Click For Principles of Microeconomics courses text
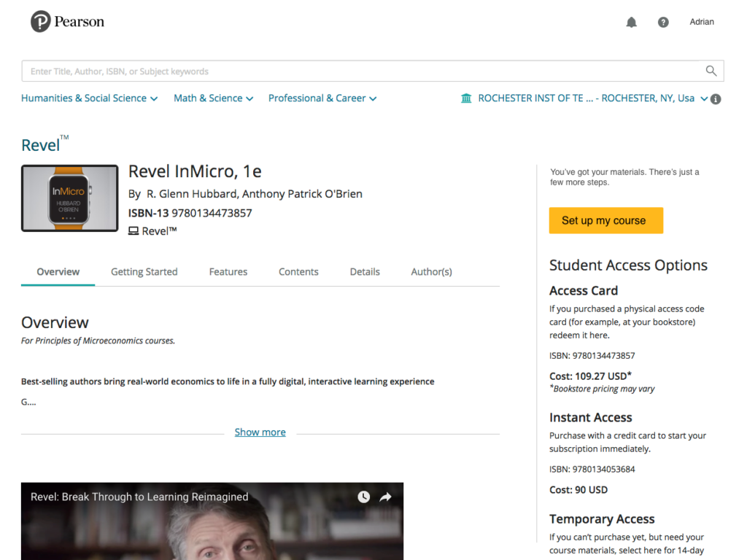This screenshot has height=560, width=747. coord(98,341)
